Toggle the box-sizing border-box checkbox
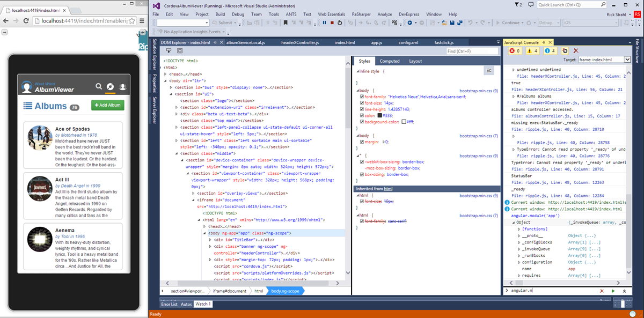644x318 pixels. pos(362,174)
